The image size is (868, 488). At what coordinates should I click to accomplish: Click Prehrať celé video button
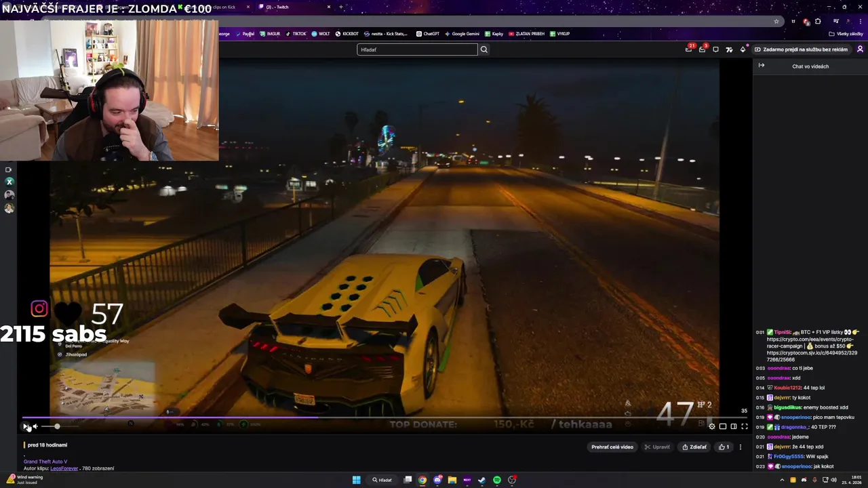pyautogui.click(x=612, y=447)
